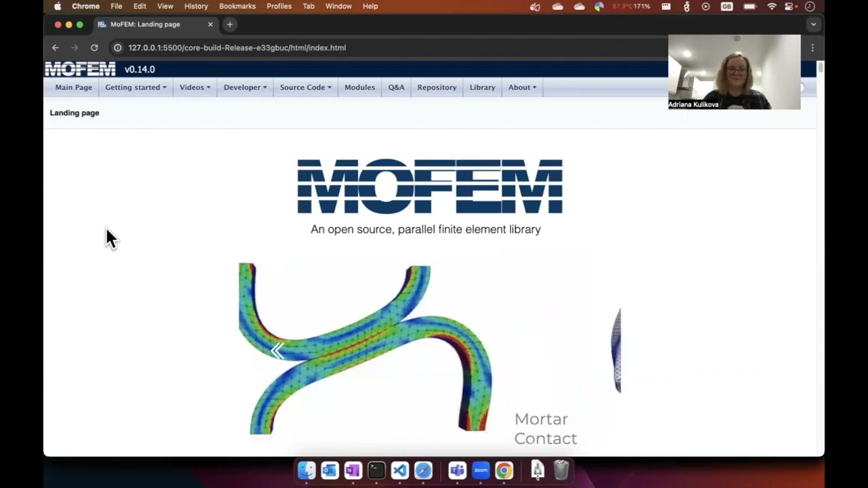This screenshot has width=868, height=488.
Task: Open a new tab with plus button
Action: click(230, 24)
